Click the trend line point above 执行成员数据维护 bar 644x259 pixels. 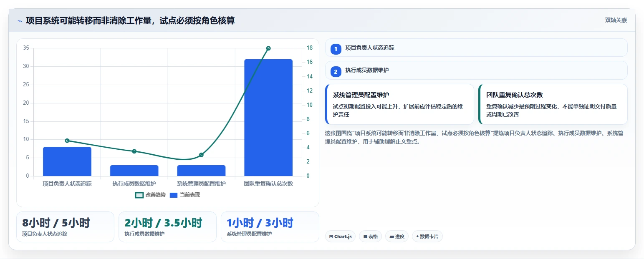click(134, 151)
